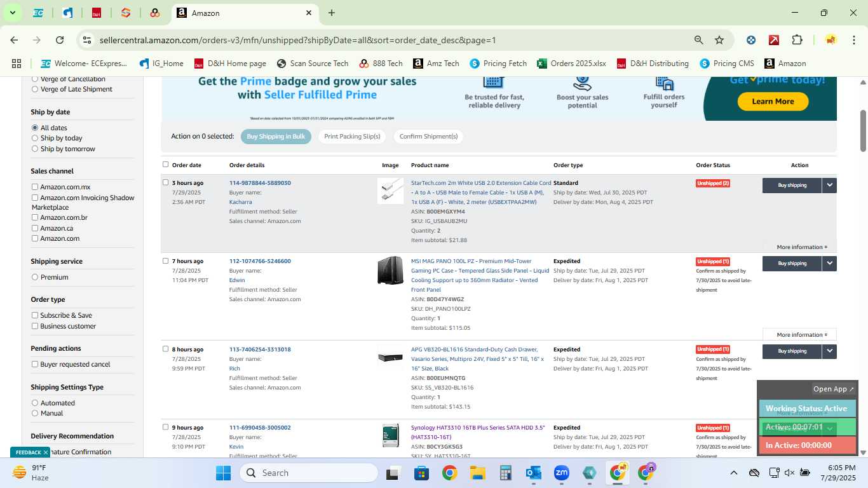Bookmark this page with star icon
Viewport: 868px width, 488px height.
tap(719, 40)
